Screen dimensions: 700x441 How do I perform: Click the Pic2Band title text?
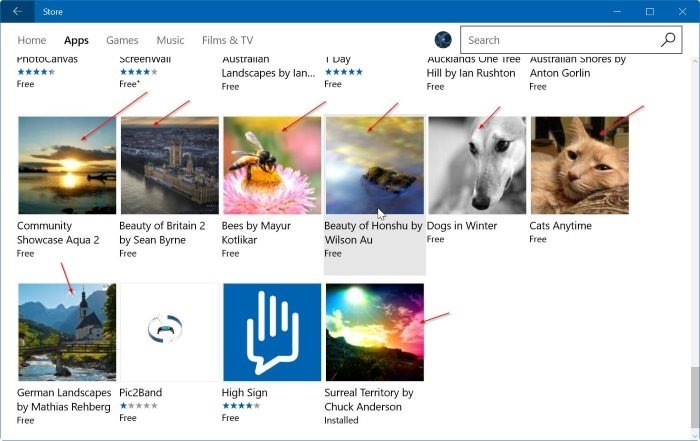click(141, 393)
